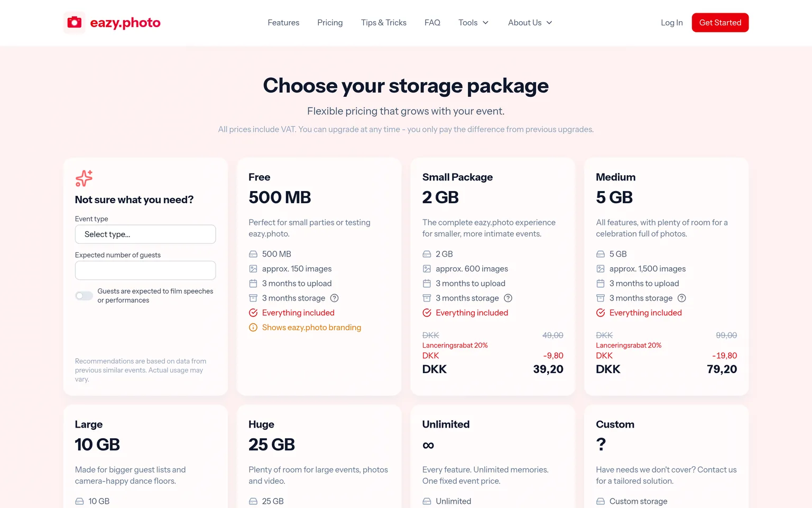Click the struck-through price 99,00

[x=726, y=335]
